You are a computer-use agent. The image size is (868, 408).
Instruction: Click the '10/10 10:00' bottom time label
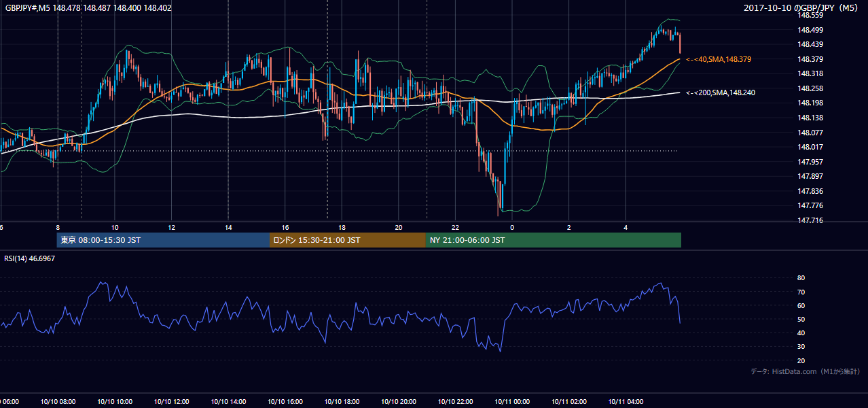pyautogui.click(x=115, y=402)
